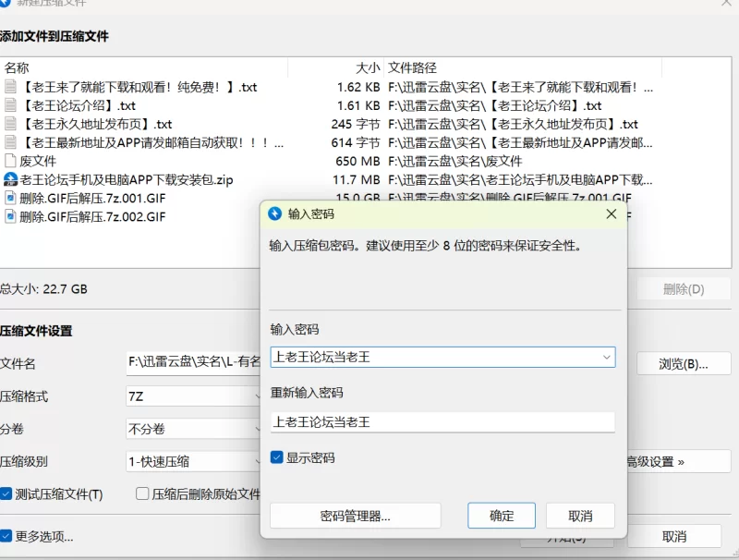Viewport: 739px width, 560px height.
Task: Click the 245 字节 size cell
Action: pos(356,124)
